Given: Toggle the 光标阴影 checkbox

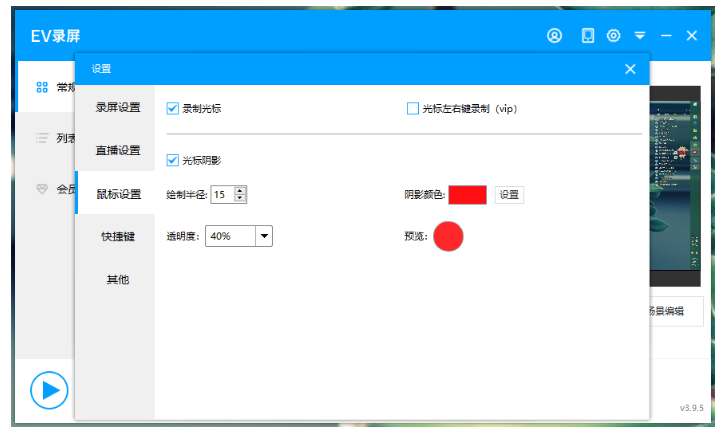Looking at the screenshot, I should 172,160.
